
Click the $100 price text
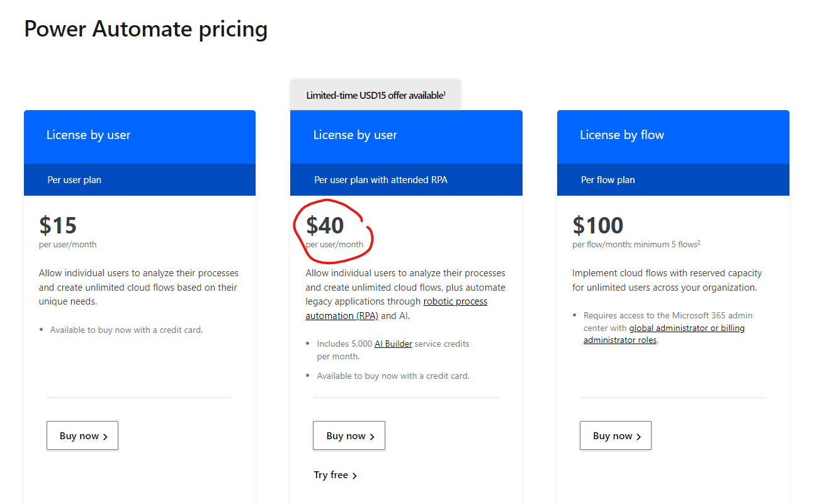pos(597,225)
